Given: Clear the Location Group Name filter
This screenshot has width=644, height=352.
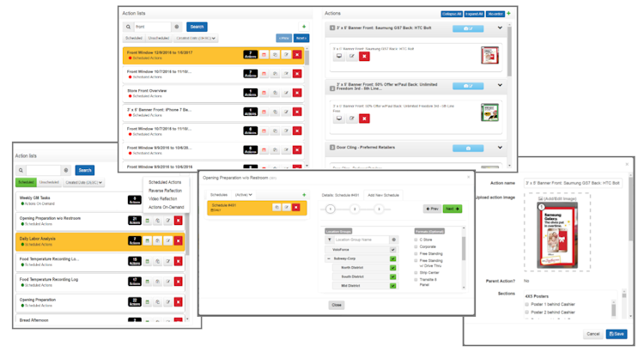Looking at the screenshot, I should (393, 240).
